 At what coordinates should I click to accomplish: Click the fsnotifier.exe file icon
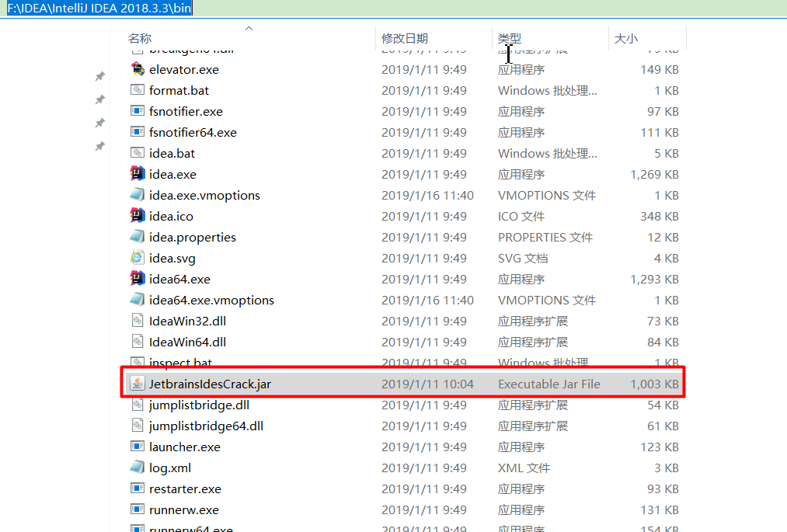138,111
